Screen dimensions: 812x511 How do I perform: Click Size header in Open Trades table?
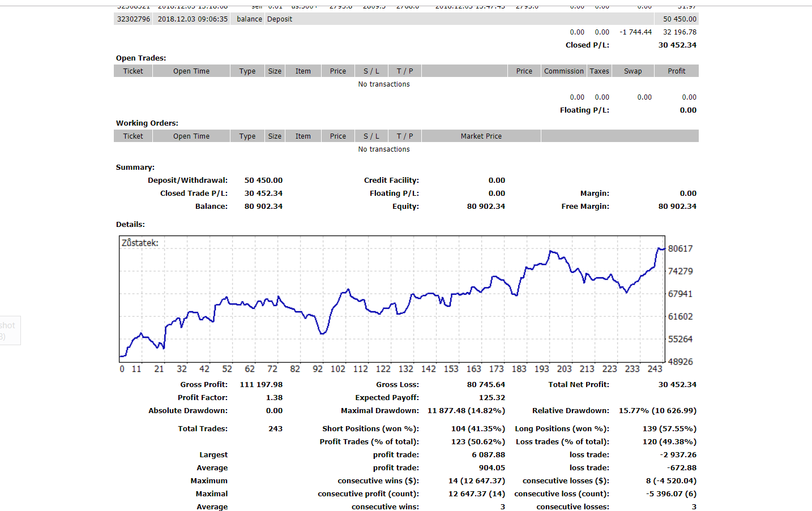(x=275, y=71)
